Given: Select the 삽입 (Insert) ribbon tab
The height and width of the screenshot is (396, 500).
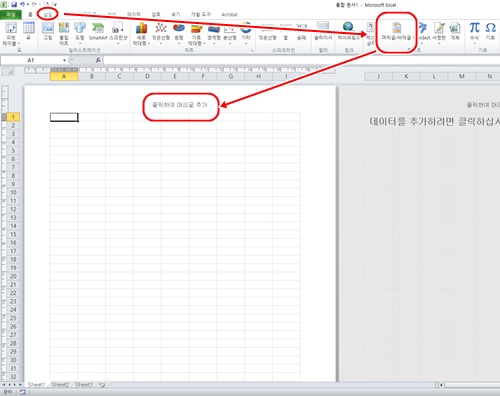Looking at the screenshot, I should [x=48, y=14].
